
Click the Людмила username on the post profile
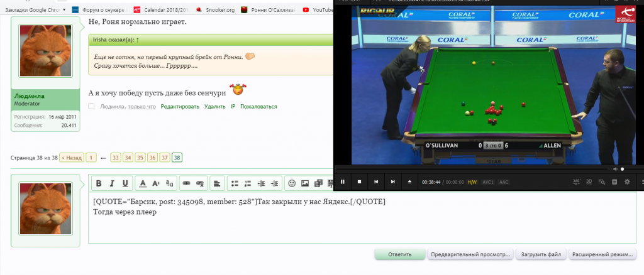[x=29, y=96]
